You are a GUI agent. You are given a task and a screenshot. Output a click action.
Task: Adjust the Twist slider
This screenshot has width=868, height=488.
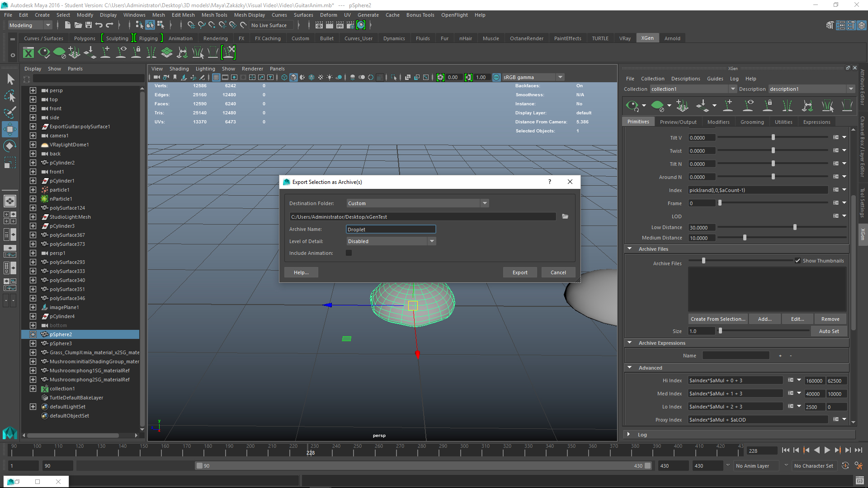point(773,150)
